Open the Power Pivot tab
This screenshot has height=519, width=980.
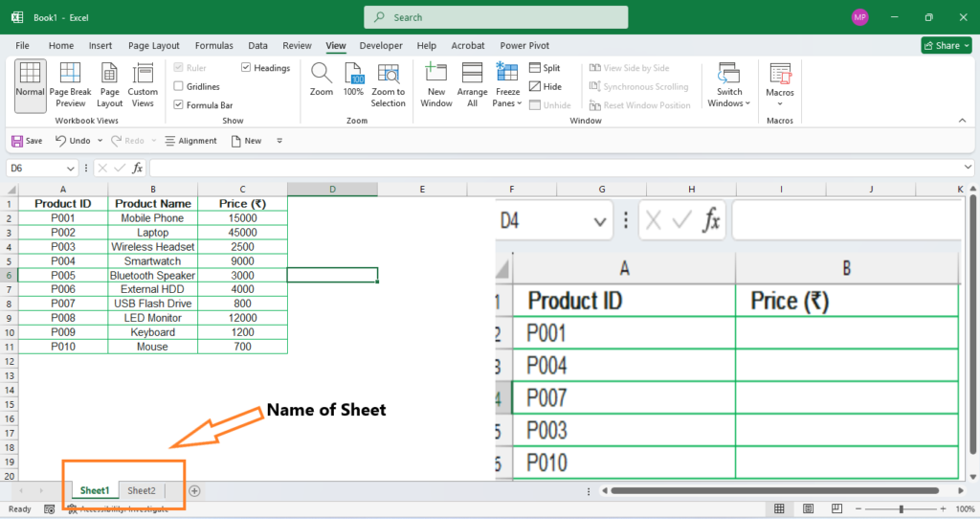[524, 46]
